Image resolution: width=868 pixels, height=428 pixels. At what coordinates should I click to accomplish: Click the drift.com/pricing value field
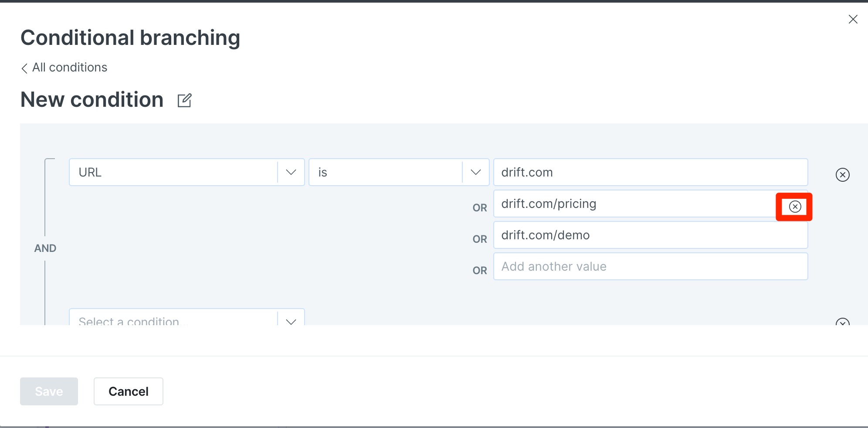(634, 204)
